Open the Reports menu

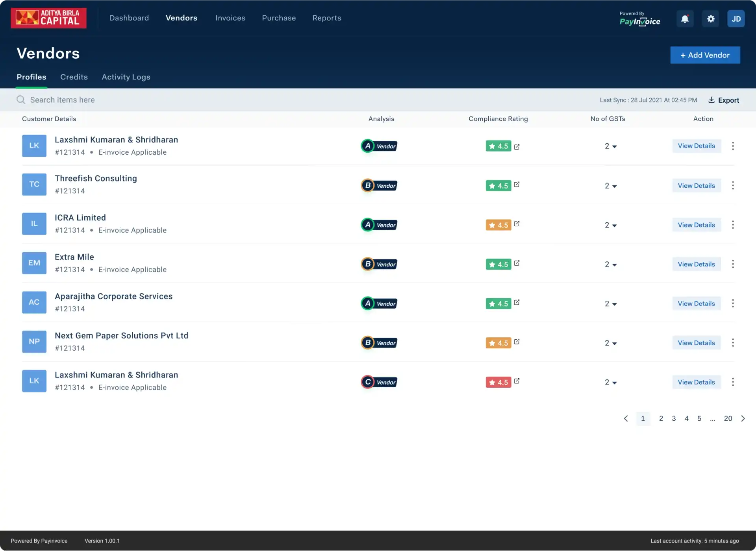(327, 18)
